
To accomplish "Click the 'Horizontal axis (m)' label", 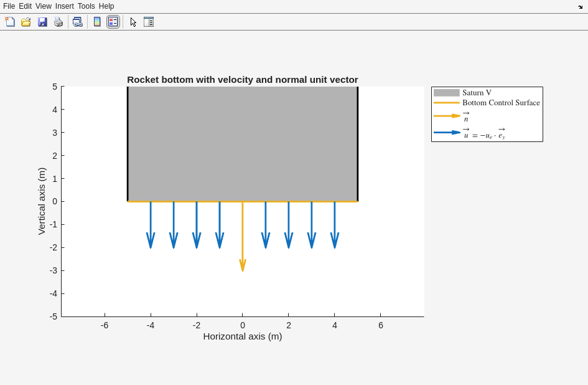I will [x=242, y=336].
